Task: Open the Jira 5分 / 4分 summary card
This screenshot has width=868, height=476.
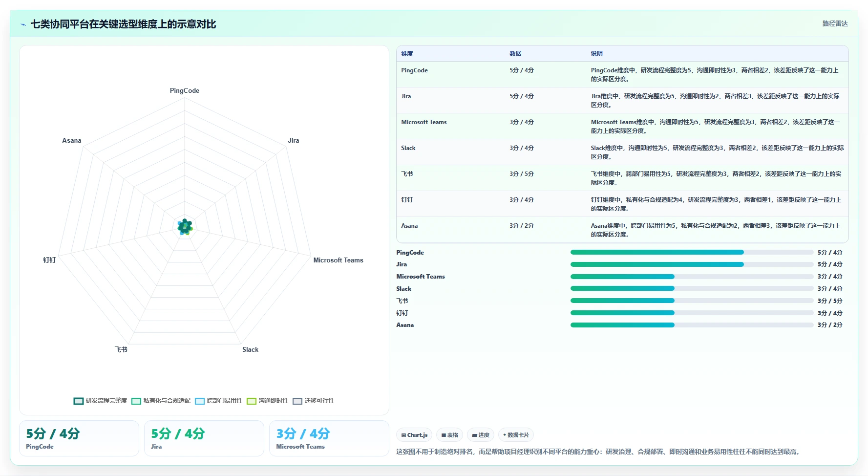Action: [204, 438]
